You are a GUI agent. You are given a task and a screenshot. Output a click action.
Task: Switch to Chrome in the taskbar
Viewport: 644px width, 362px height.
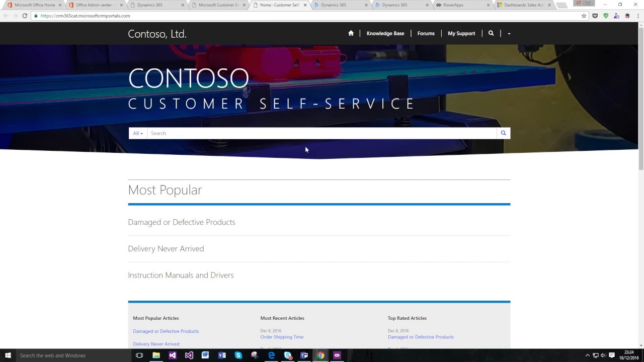point(320,355)
